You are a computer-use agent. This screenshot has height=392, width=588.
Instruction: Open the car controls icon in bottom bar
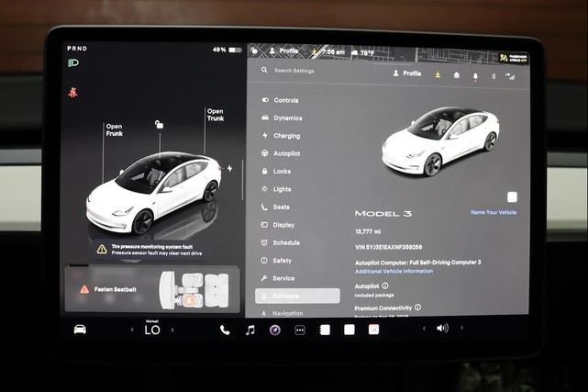[x=80, y=330]
